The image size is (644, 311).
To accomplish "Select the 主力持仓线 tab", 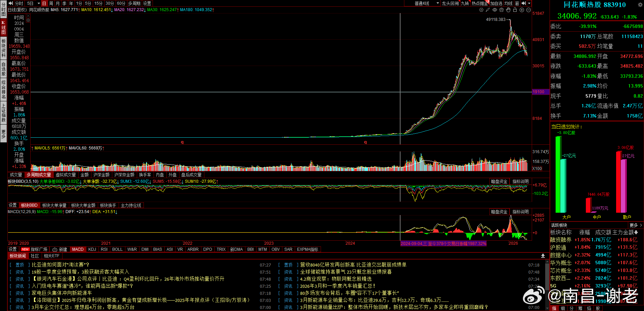I will tap(131, 205).
